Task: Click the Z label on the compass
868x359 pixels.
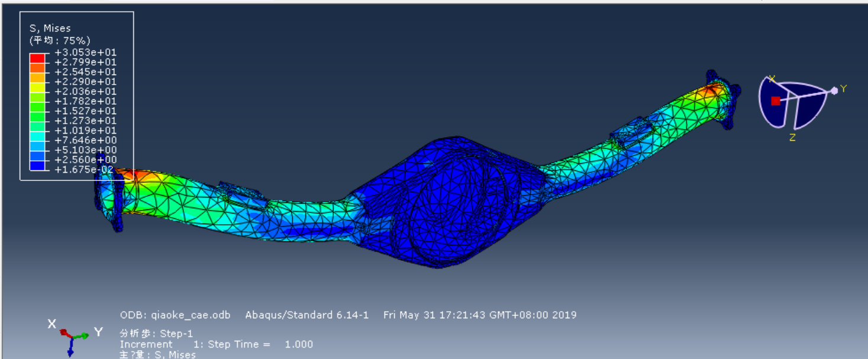Action: coord(792,137)
